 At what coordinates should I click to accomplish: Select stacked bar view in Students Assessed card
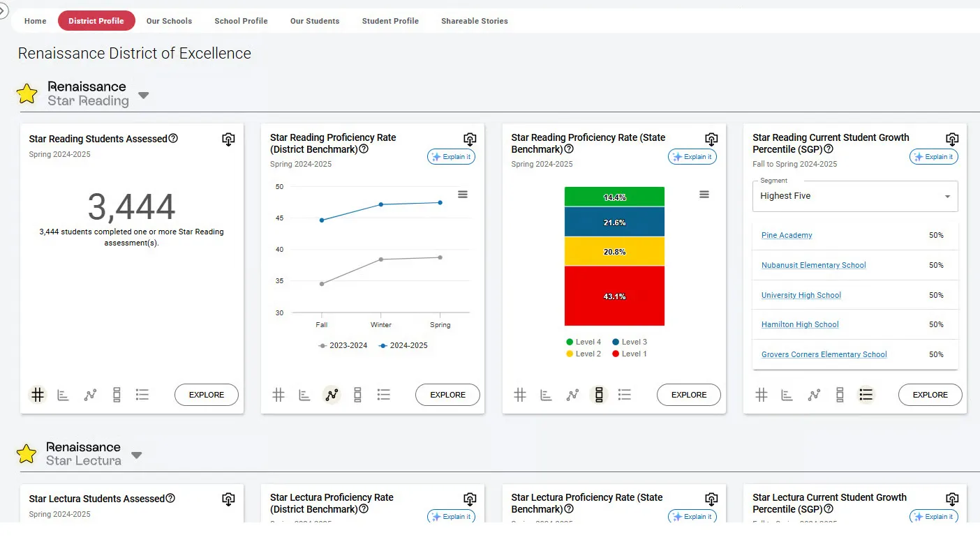pos(117,395)
